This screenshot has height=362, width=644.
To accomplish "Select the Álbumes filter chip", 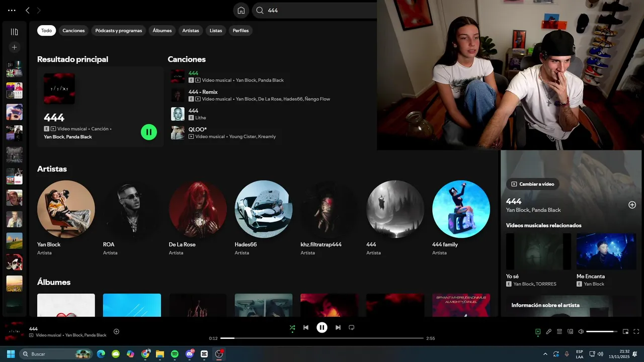I will pos(162,31).
